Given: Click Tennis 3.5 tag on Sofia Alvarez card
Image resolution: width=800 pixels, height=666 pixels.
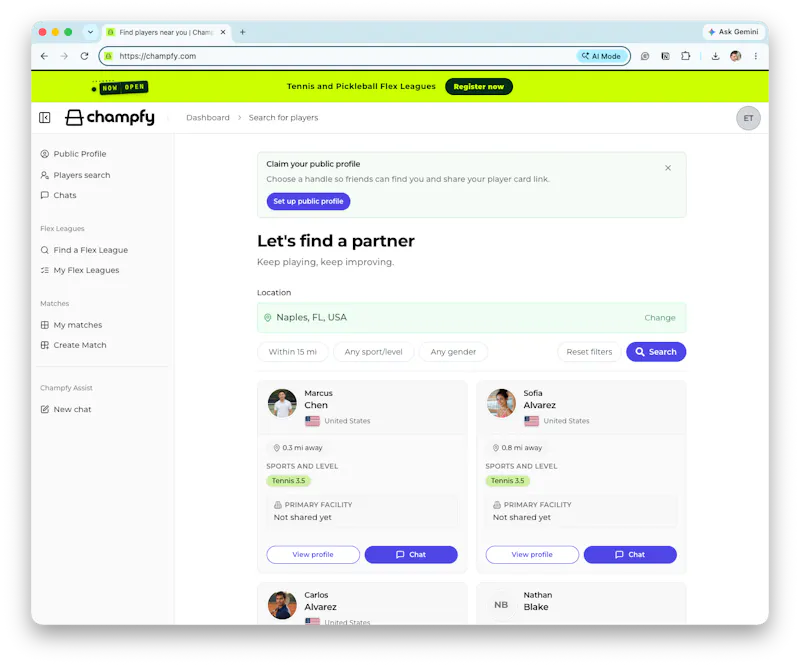Looking at the screenshot, I should (x=508, y=481).
